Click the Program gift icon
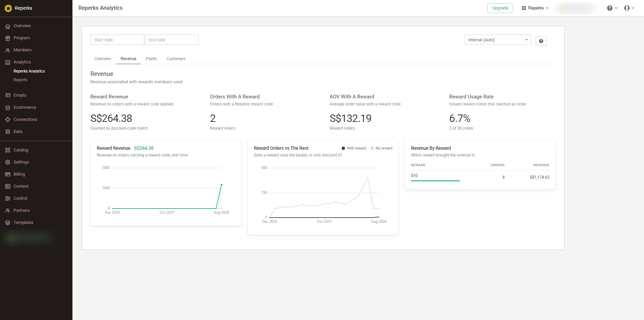 click(x=8, y=38)
